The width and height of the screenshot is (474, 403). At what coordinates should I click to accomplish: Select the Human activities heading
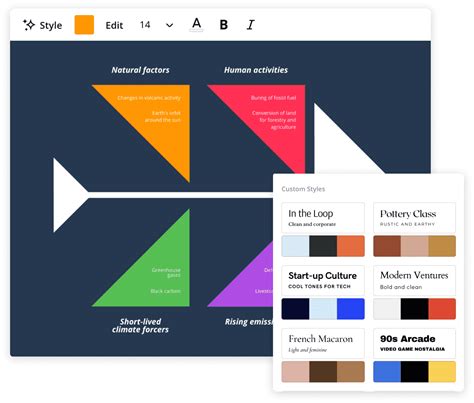pyautogui.click(x=256, y=70)
